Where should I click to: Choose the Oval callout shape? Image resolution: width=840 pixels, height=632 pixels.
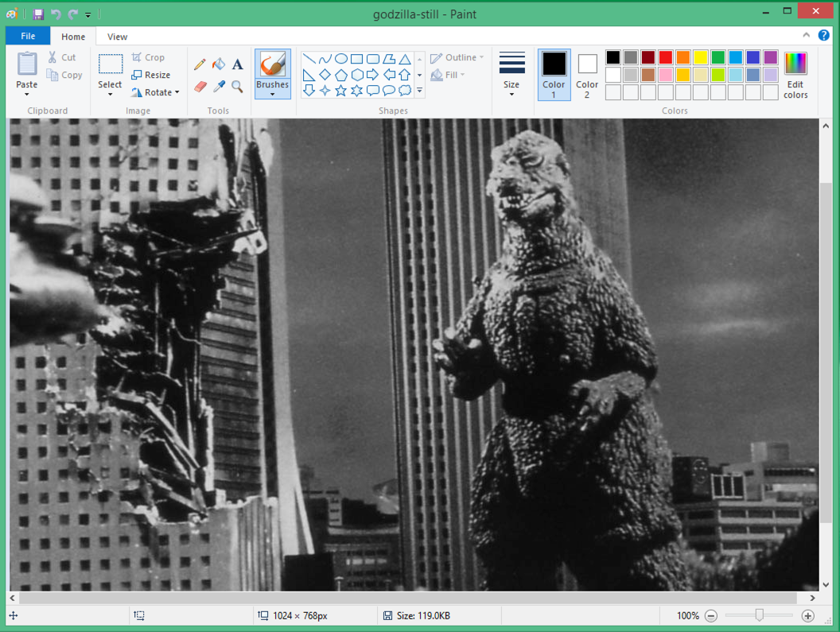point(389,91)
